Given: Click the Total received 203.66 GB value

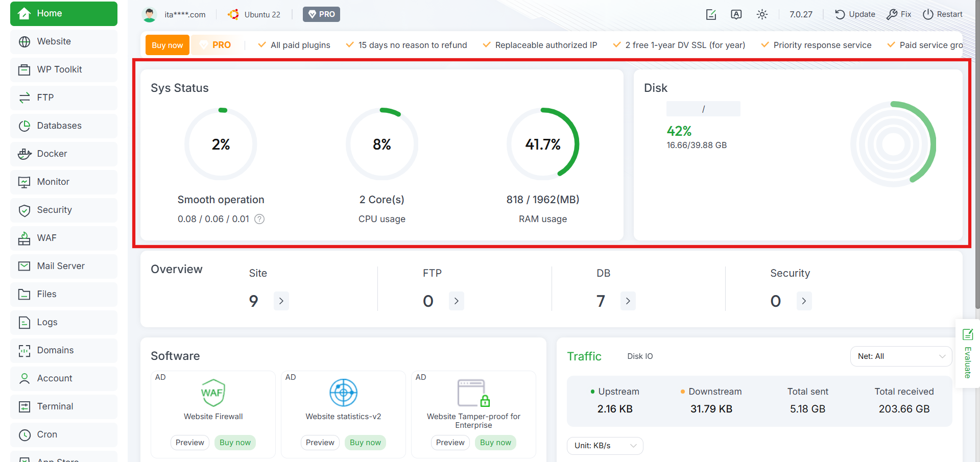Looking at the screenshot, I should tap(904, 409).
